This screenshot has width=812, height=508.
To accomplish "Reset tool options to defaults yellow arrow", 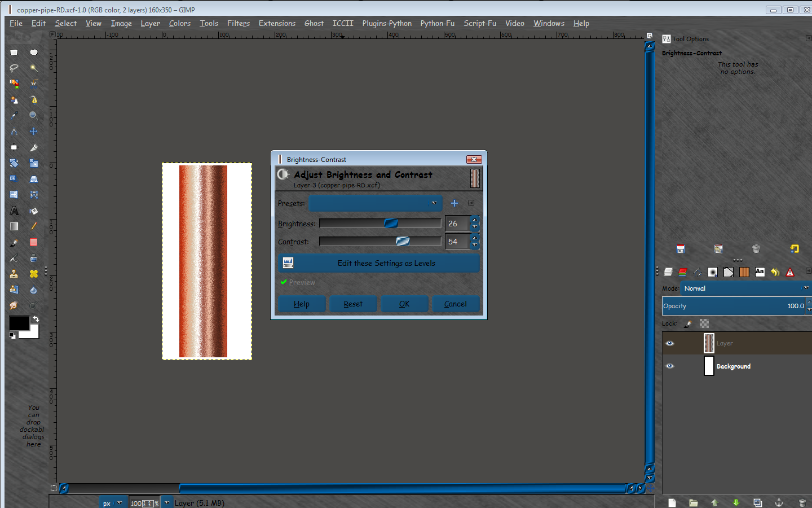I will tap(795, 249).
